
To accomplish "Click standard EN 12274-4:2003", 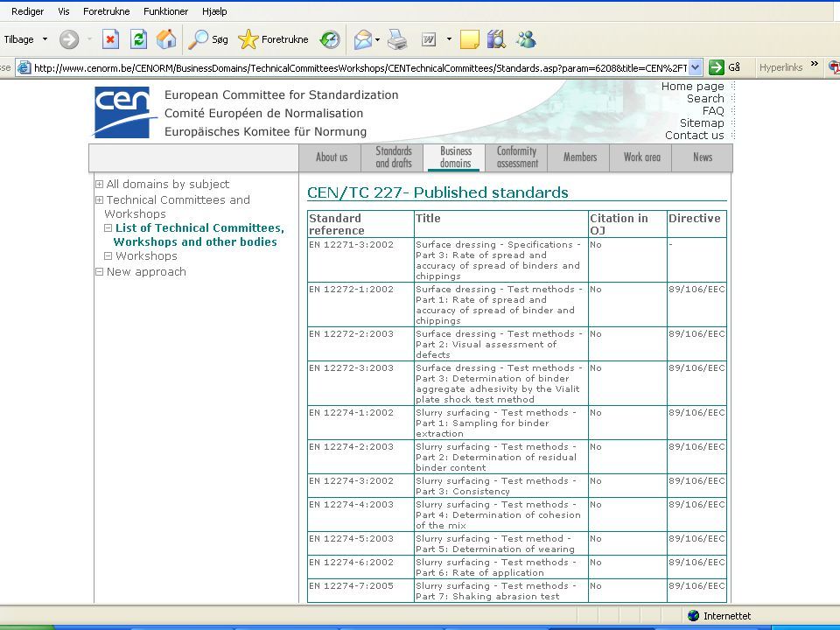I will 352,505.
